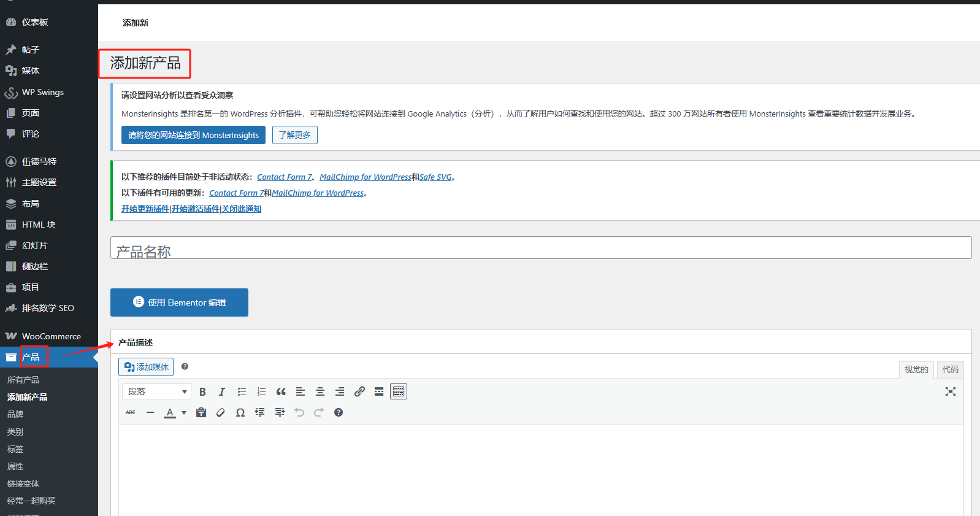Screen dimensions: 980x516
Task: Insert the Read More tag
Action: coord(379,391)
